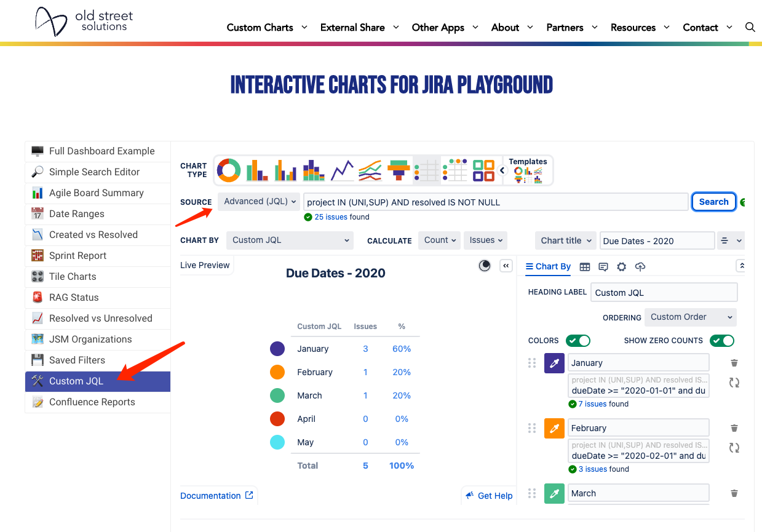Open the table settings tab icon
Viewport: 762px width, 532px height.
[585, 267]
